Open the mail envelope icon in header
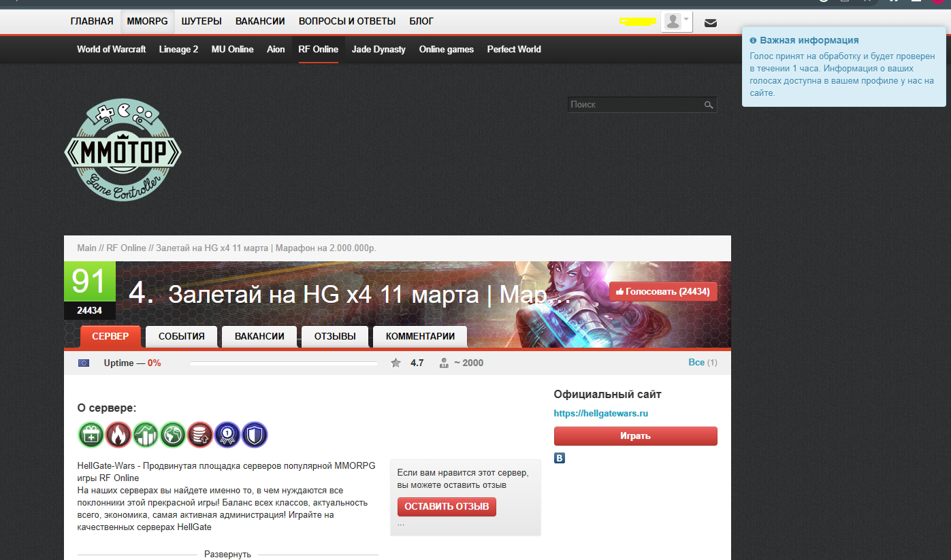Image resolution: width=951 pixels, height=560 pixels. click(710, 22)
